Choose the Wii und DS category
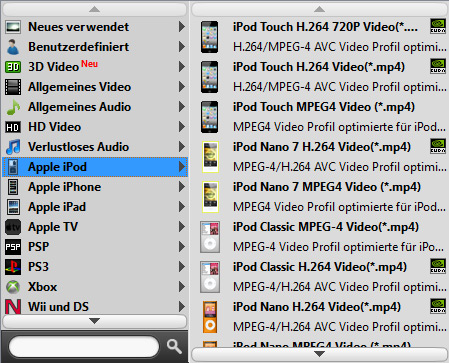Viewport: 449px width, 363px height. coord(95,307)
